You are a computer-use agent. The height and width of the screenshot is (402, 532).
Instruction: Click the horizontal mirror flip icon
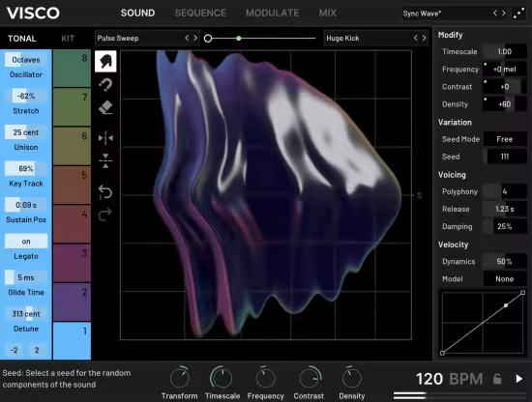pyautogui.click(x=105, y=138)
